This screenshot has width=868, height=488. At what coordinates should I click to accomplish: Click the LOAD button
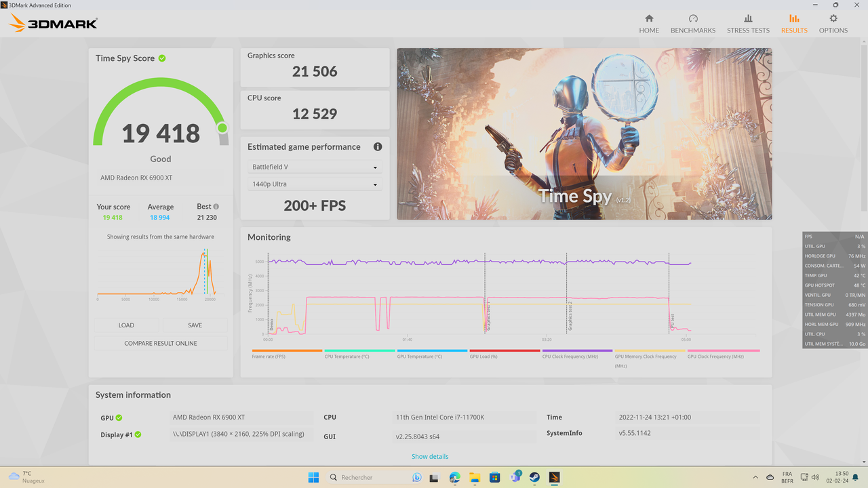pyautogui.click(x=126, y=325)
